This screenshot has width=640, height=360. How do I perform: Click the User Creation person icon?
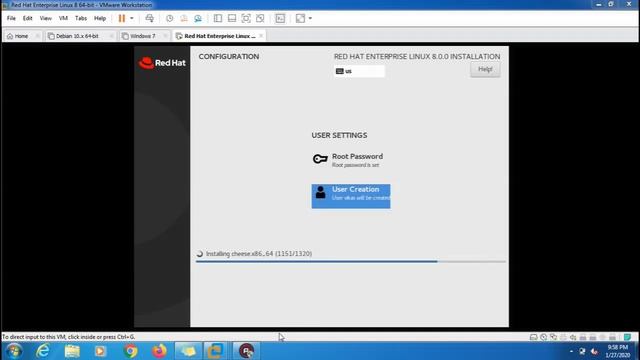[320, 192]
